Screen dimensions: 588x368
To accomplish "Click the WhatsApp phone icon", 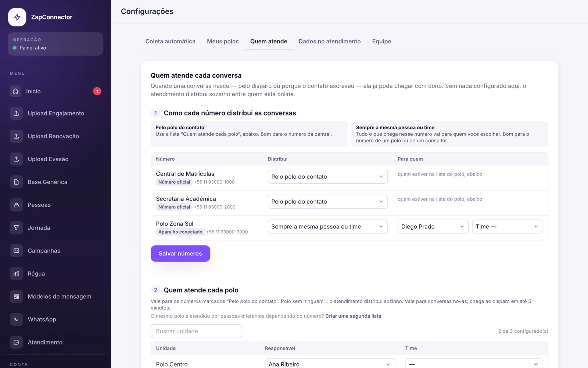I will (x=16, y=319).
